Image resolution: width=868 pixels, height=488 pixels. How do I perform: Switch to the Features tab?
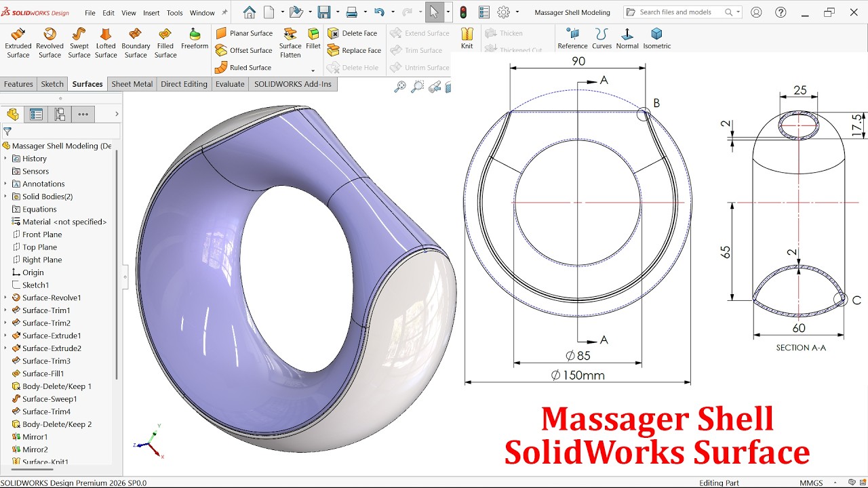(x=18, y=84)
